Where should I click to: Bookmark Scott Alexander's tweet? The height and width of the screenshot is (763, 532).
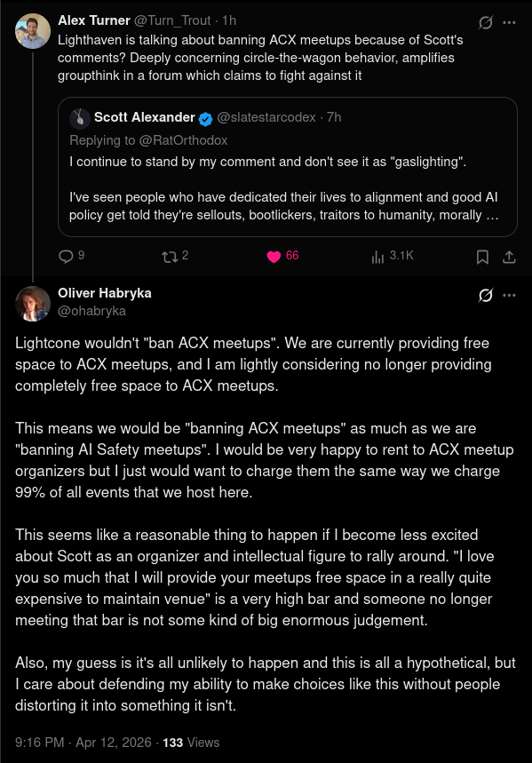pyautogui.click(x=481, y=256)
